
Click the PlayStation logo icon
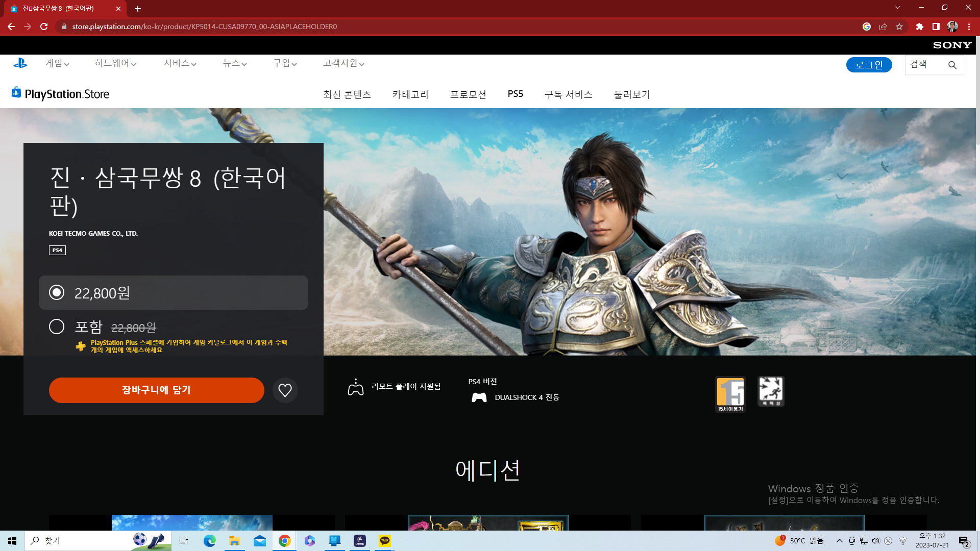pos(20,63)
